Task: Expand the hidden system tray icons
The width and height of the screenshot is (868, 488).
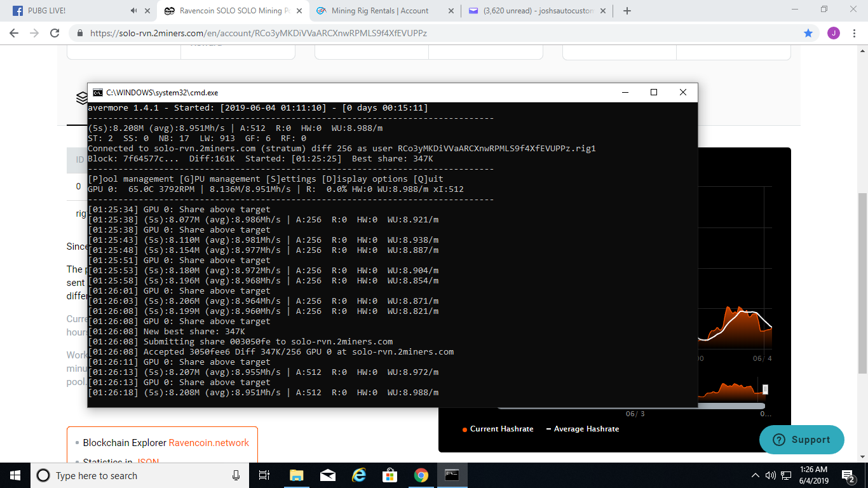Action: click(x=756, y=475)
